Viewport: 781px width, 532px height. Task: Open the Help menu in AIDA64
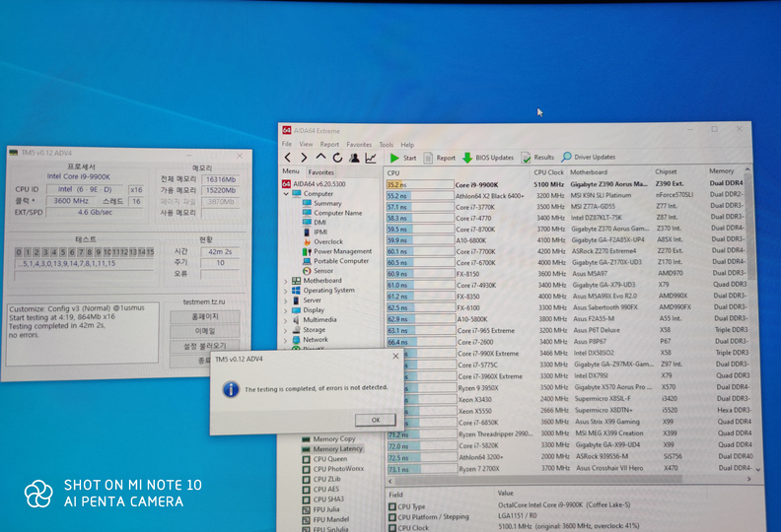click(407, 145)
